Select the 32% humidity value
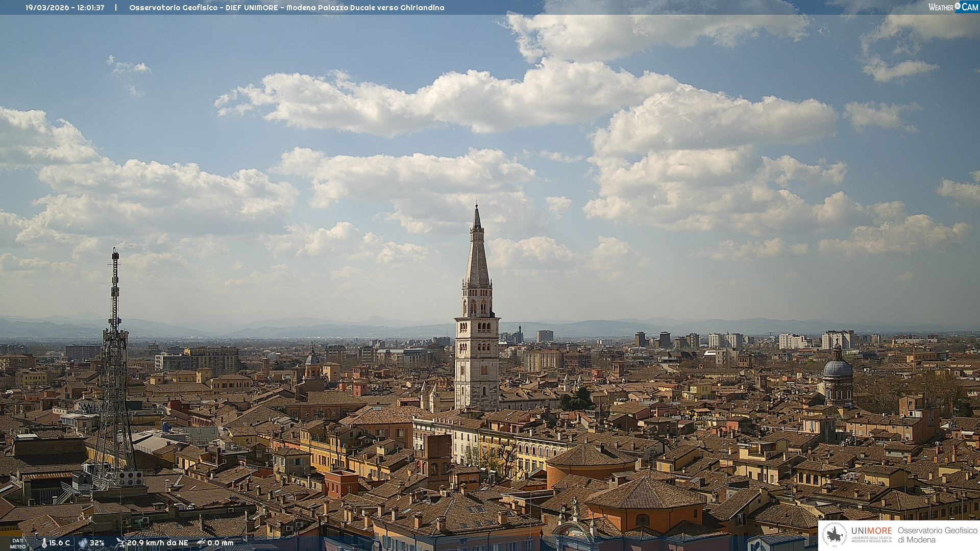Viewport: 980px width, 551px height. [x=97, y=543]
